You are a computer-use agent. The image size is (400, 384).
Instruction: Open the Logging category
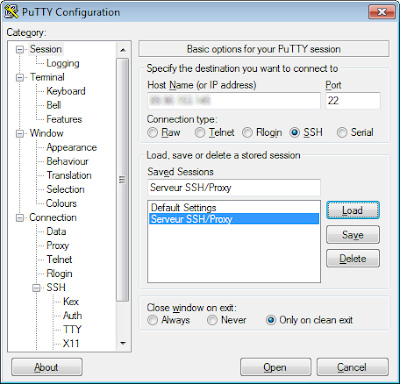(63, 63)
